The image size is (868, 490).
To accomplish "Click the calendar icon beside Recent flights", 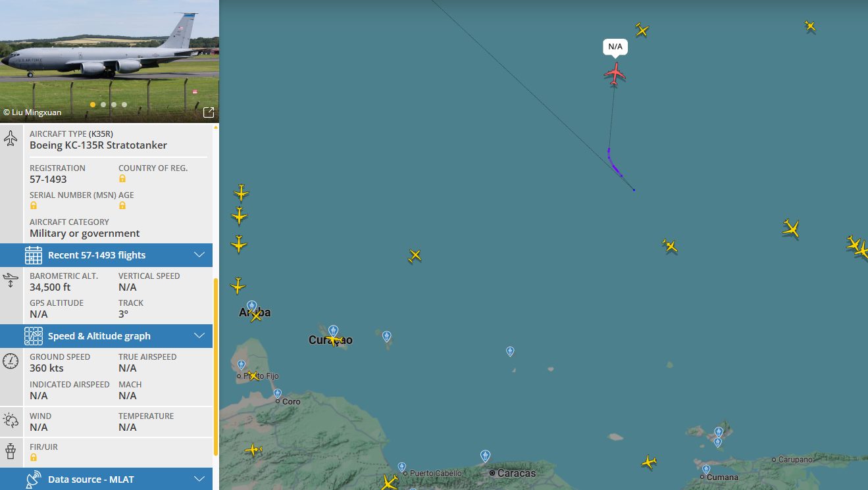I will click(34, 255).
